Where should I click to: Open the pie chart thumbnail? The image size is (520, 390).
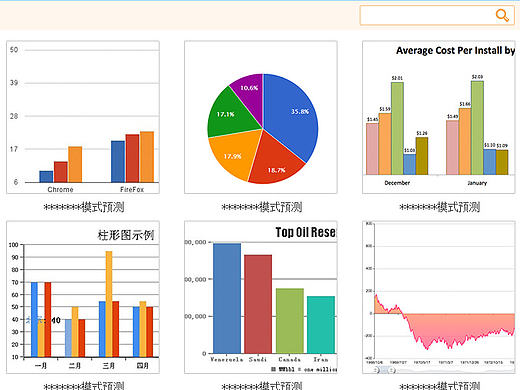point(261,117)
